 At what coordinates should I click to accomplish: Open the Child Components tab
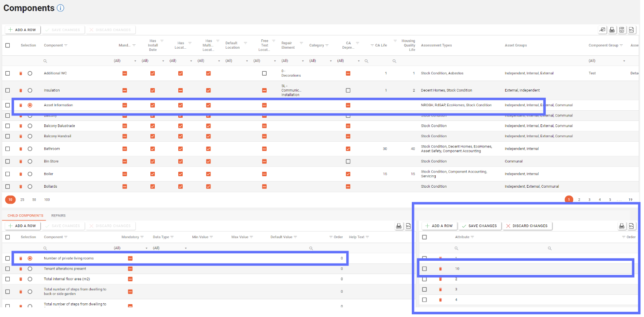pyautogui.click(x=25, y=216)
